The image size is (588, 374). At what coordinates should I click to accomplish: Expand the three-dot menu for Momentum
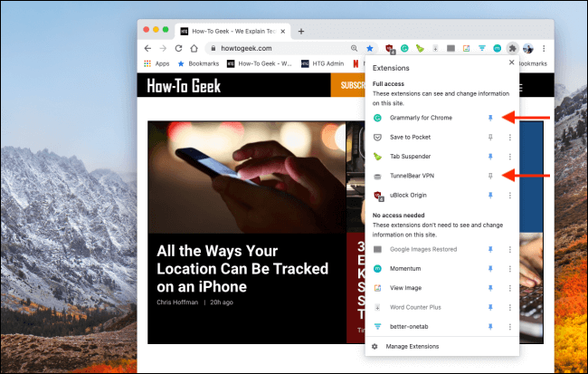509,270
